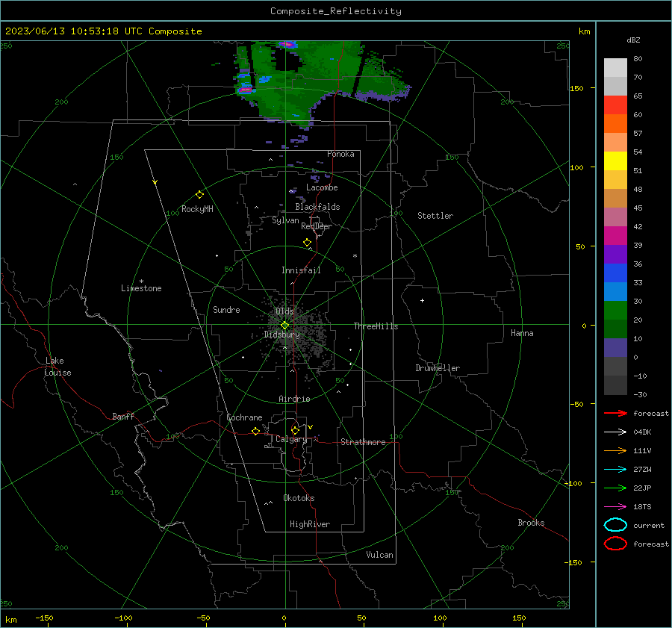Image resolution: width=672 pixels, height=628 pixels.
Task: Click the 39 dBZ magenta color swatch
Action: [x=615, y=236]
